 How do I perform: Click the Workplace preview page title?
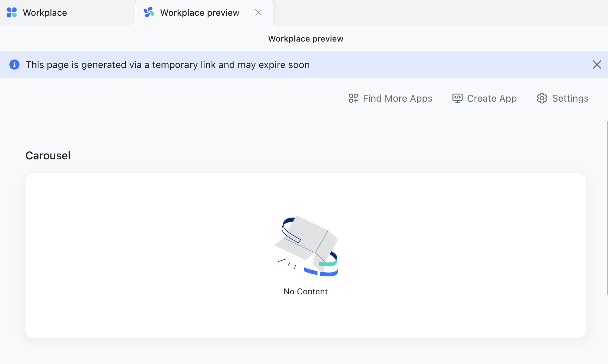[305, 38]
